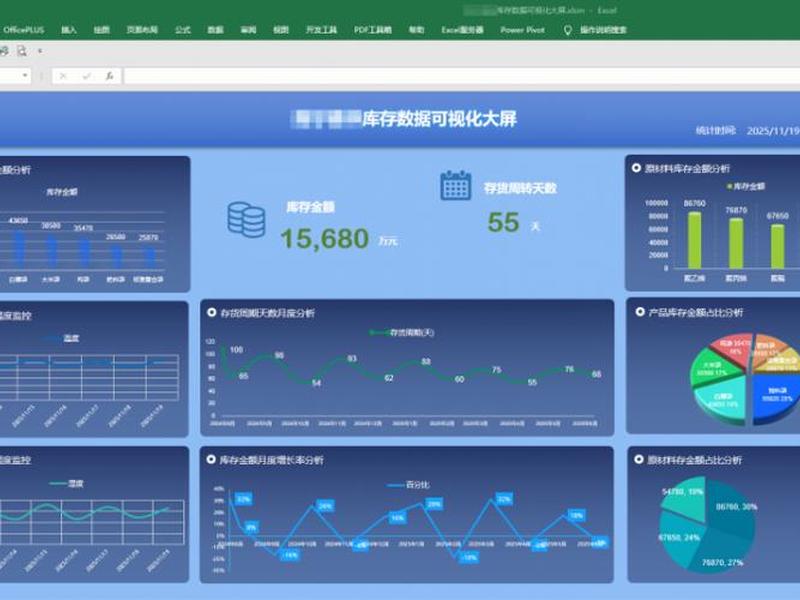Select the 公式 ribbon tab
Viewport: 800px width, 600px height.
click(x=183, y=30)
